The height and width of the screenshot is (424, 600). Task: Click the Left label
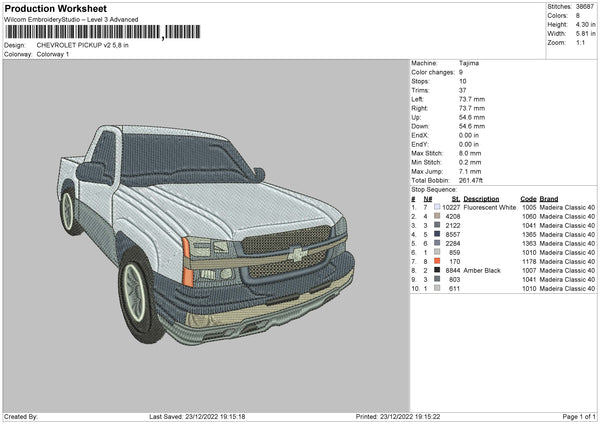(x=417, y=99)
